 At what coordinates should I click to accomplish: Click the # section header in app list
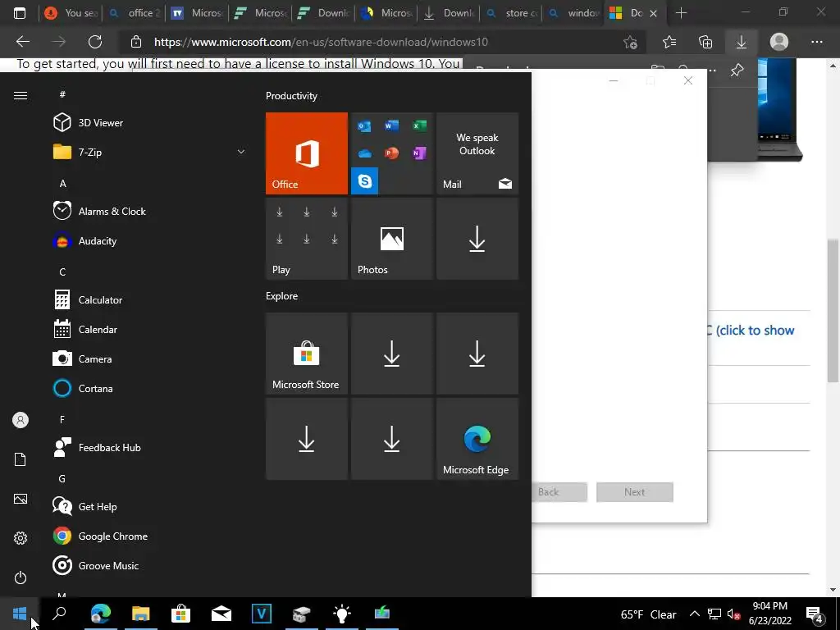(62, 94)
